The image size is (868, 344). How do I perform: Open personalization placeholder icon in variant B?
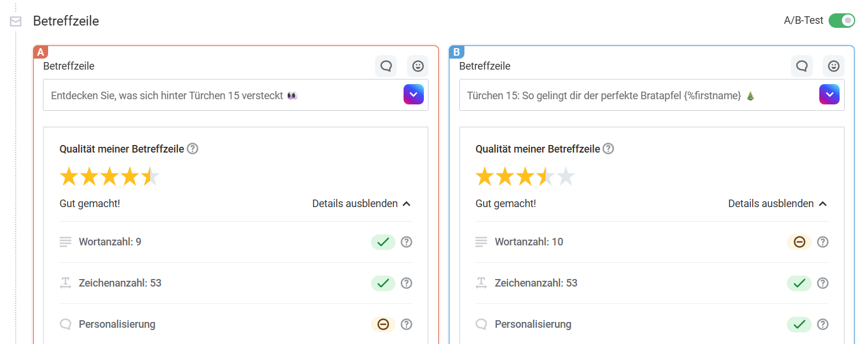click(x=801, y=66)
